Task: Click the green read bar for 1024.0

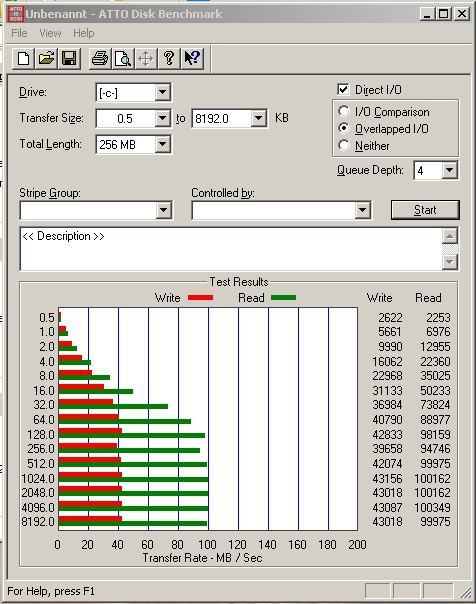Action: click(133, 479)
